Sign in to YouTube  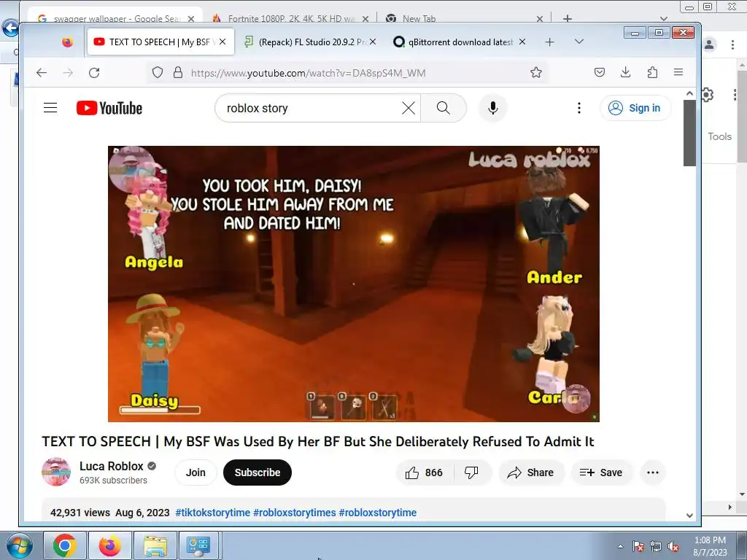(635, 108)
